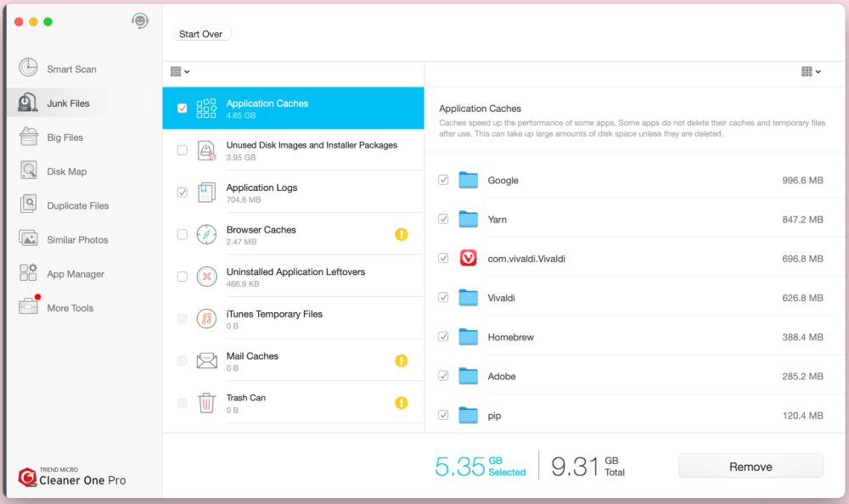
Task: Click the Application Logs document icon
Action: point(206,192)
